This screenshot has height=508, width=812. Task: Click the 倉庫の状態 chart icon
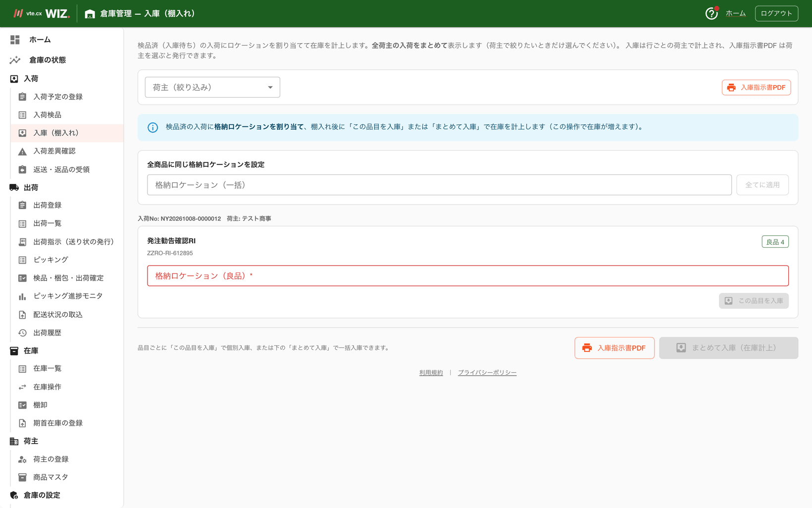click(x=15, y=60)
